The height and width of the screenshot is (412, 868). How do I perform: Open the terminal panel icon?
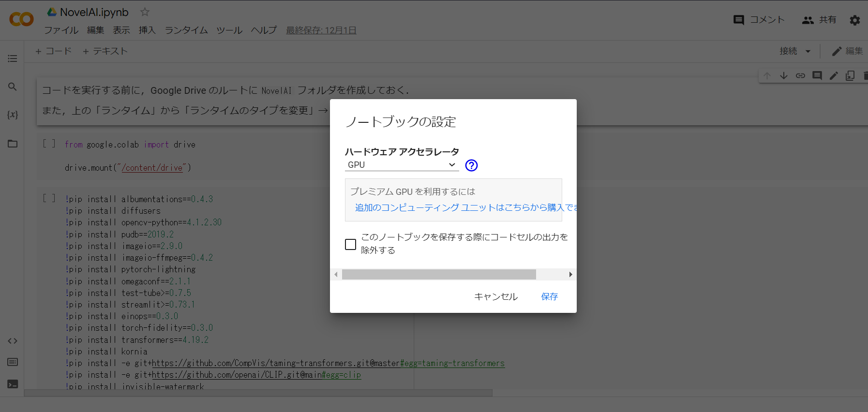13,384
